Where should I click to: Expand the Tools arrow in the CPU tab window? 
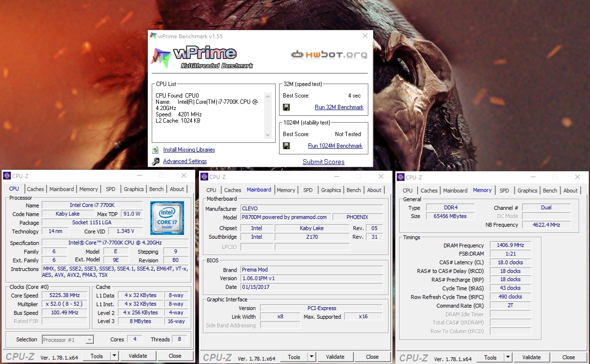[x=114, y=356]
